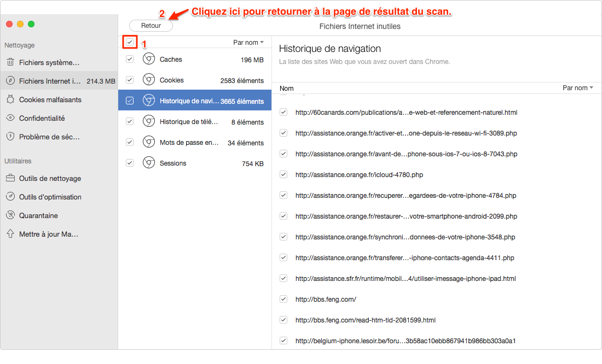
Task: Click the read-htm-tid-2081599.html URL
Action: 365,320
